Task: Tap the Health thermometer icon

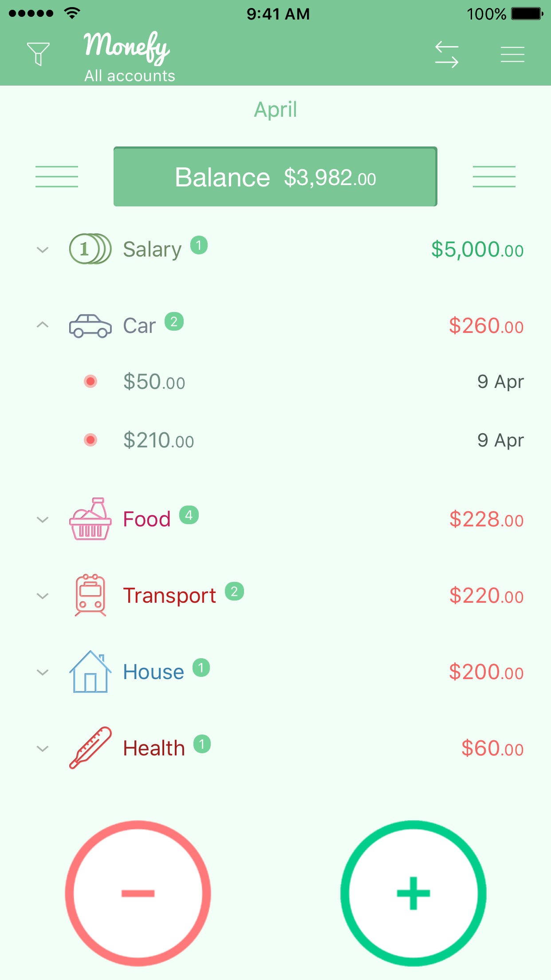Action: point(90,748)
